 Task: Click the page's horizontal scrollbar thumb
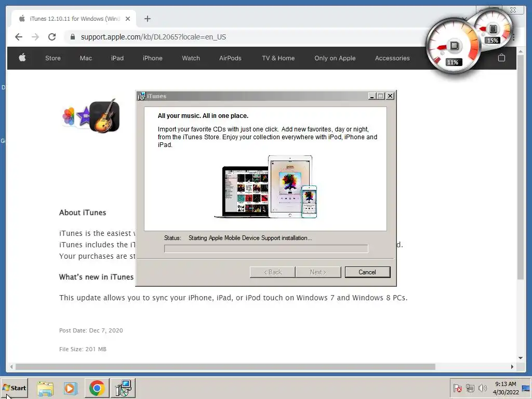click(x=225, y=367)
